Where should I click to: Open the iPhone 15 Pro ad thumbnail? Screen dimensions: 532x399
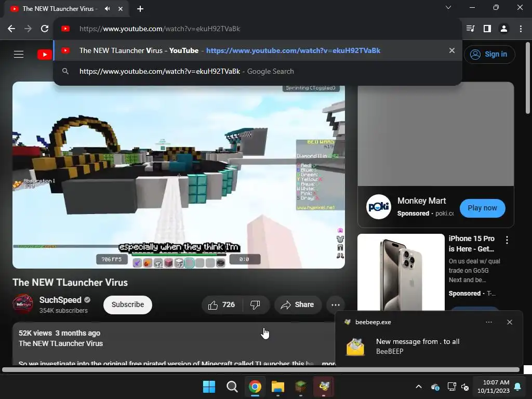point(401,272)
